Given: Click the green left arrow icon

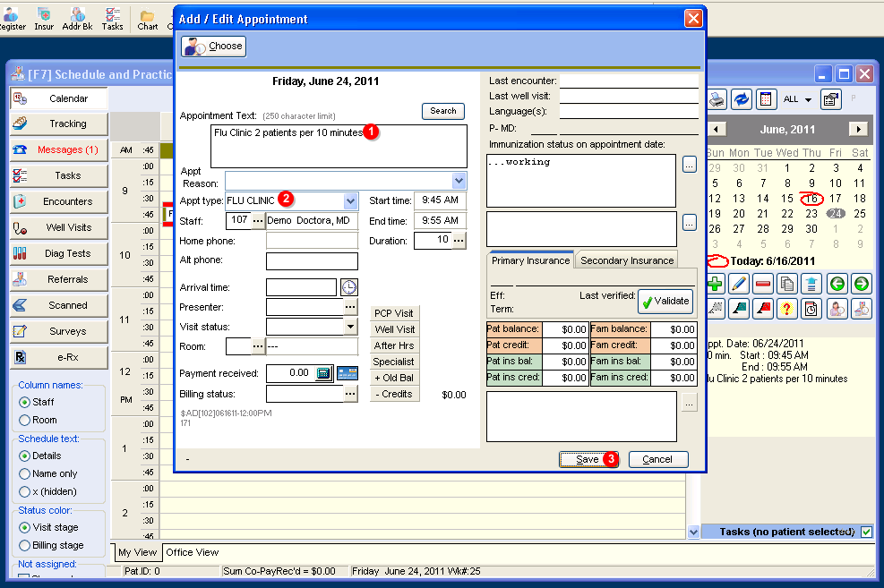Looking at the screenshot, I should 837,284.
